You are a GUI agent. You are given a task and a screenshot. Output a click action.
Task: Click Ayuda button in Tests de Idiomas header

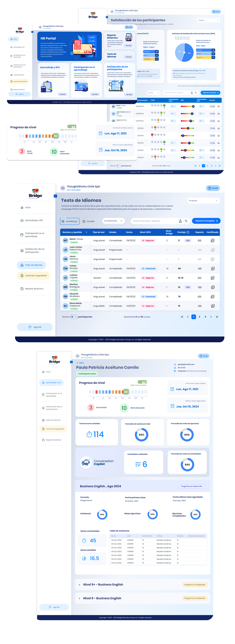[x=213, y=188]
